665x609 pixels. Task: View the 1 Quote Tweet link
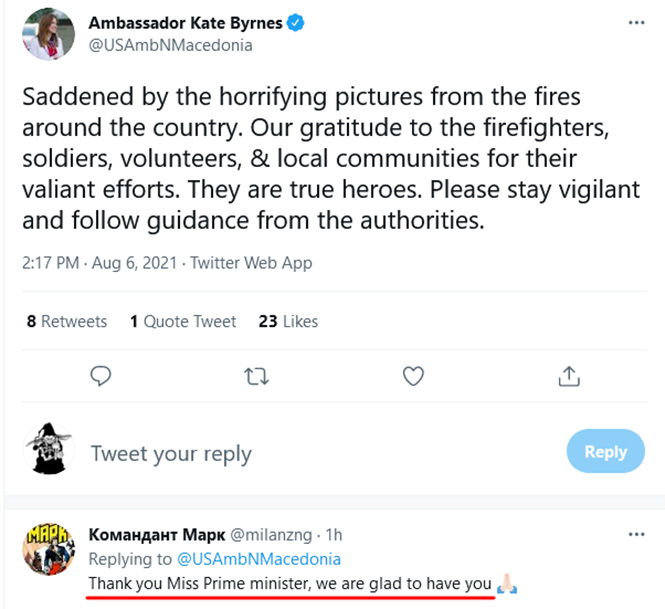click(183, 321)
